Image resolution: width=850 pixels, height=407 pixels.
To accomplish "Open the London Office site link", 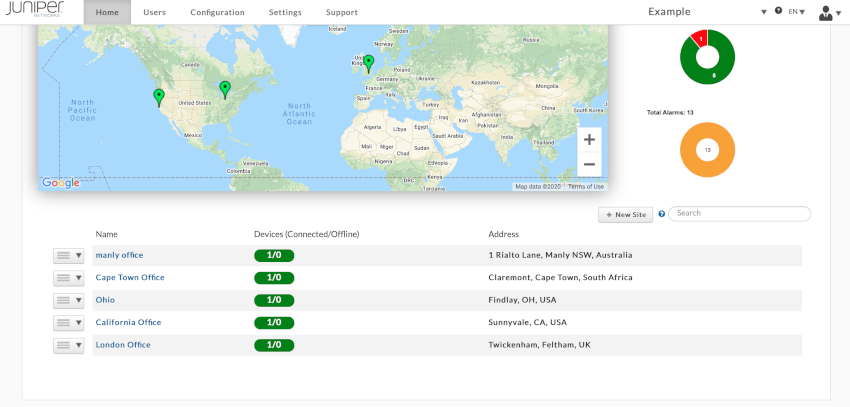I will tap(123, 345).
